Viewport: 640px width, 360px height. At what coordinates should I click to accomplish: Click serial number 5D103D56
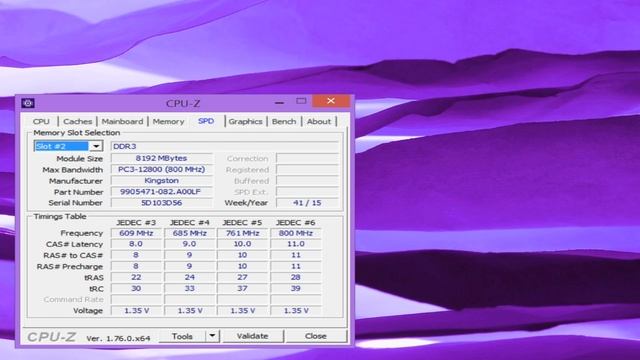click(162, 202)
